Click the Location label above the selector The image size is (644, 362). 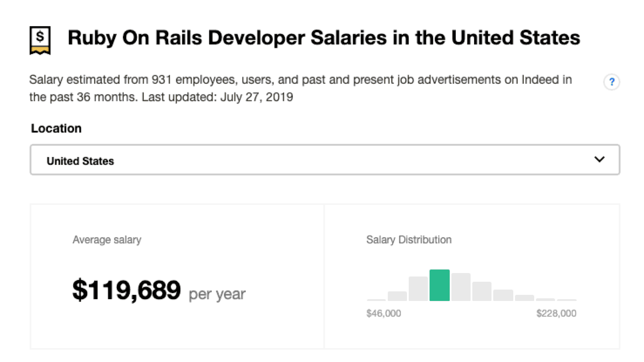56,128
